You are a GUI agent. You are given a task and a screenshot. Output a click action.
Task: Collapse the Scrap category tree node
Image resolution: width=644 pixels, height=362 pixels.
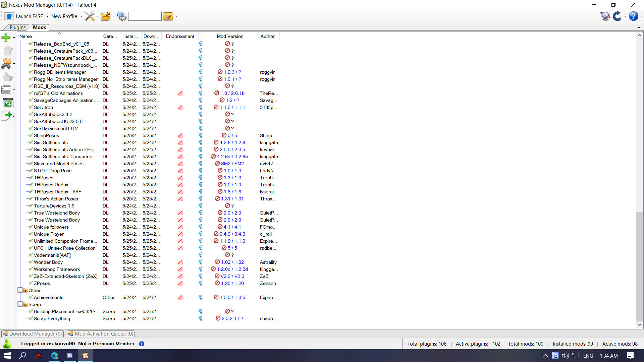click(x=20, y=304)
